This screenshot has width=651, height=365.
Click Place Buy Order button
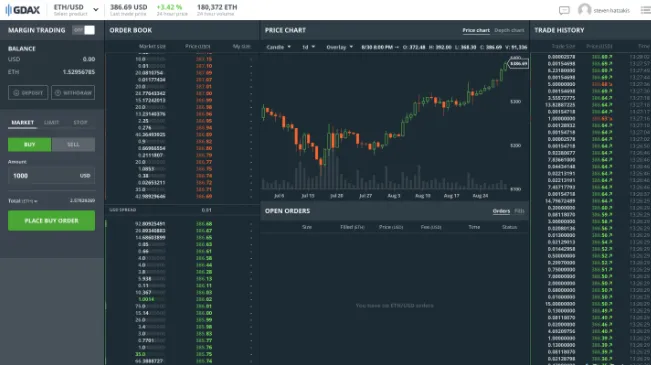[51, 220]
